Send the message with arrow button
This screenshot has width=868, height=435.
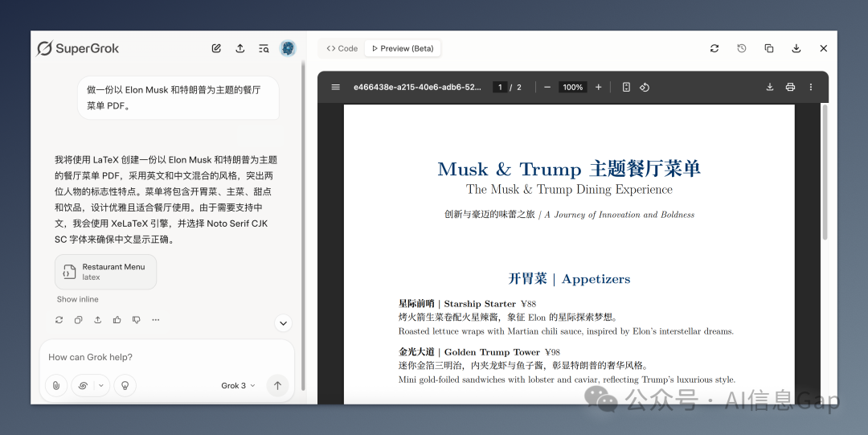[278, 386]
